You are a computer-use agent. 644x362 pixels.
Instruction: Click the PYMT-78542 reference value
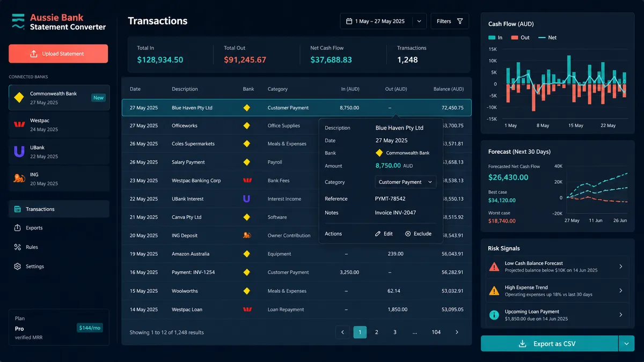390,199
